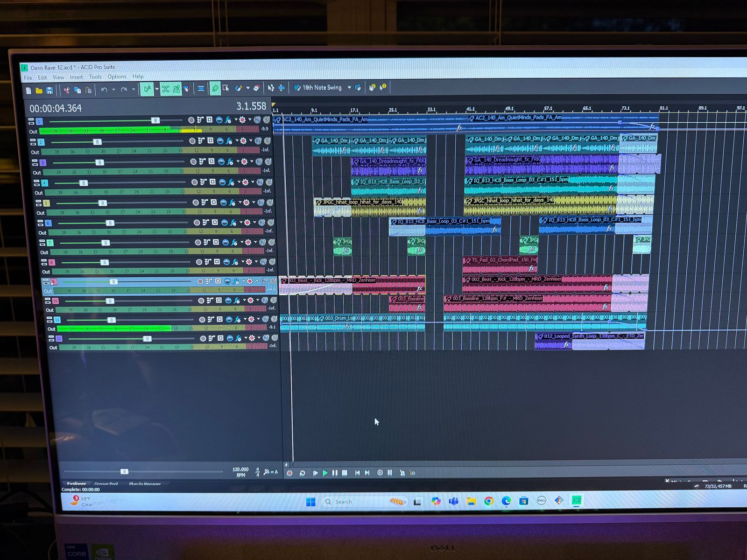Select the Draw pencil tool
The height and width of the screenshot is (560, 747).
(215, 88)
